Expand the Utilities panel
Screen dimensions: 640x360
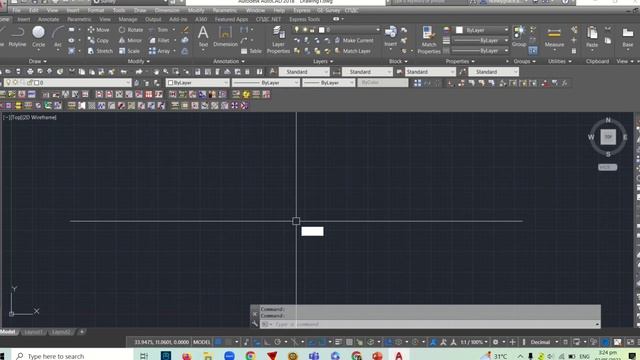[x=560, y=61]
